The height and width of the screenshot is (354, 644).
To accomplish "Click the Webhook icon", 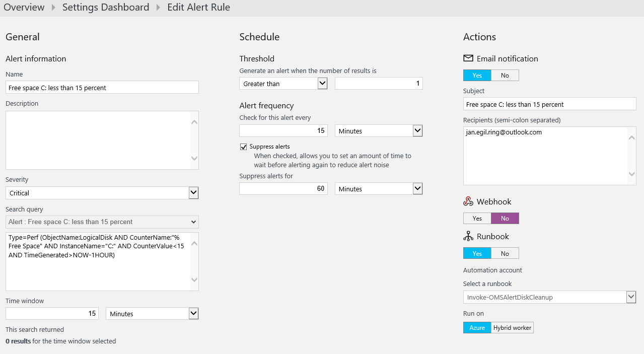I will point(468,201).
